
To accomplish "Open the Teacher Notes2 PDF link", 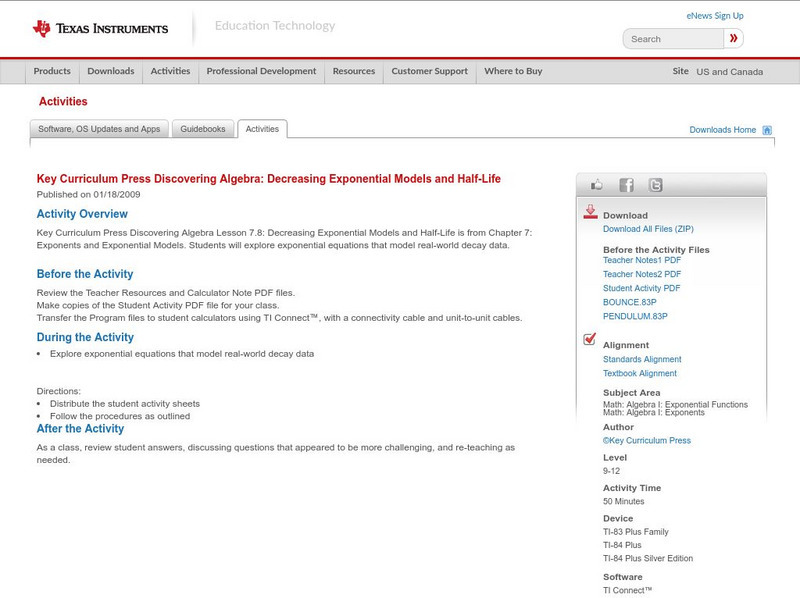I will point(642,274).
